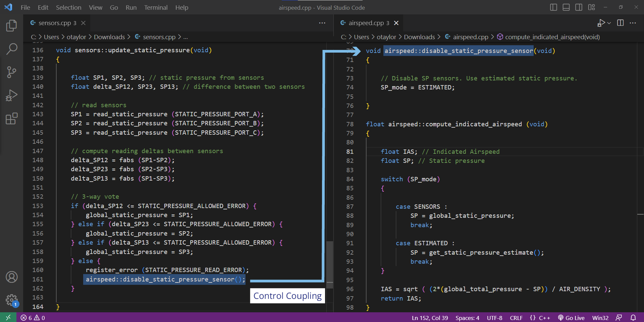Open the Search view in activity bar

[x=11, y=49]
